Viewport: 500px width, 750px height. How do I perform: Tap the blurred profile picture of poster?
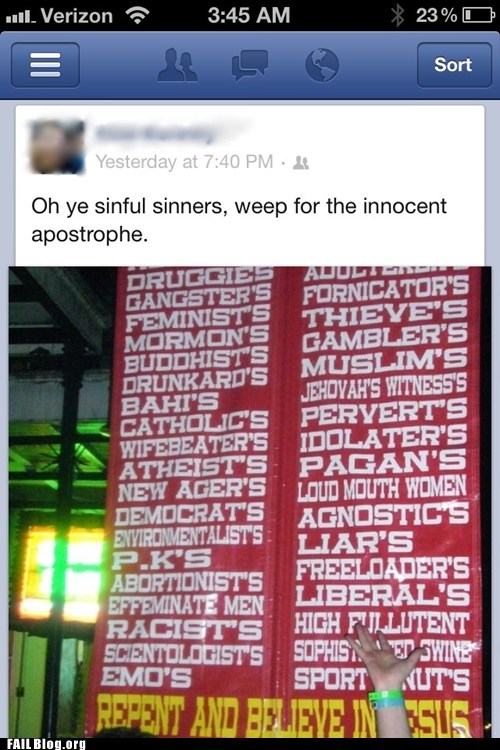57,146
